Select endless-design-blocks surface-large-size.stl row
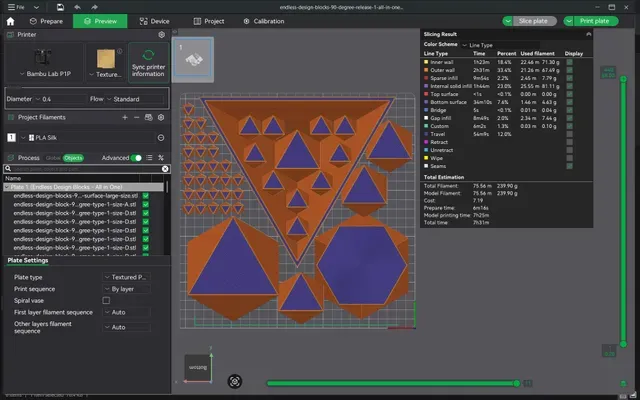 [76, 196]
